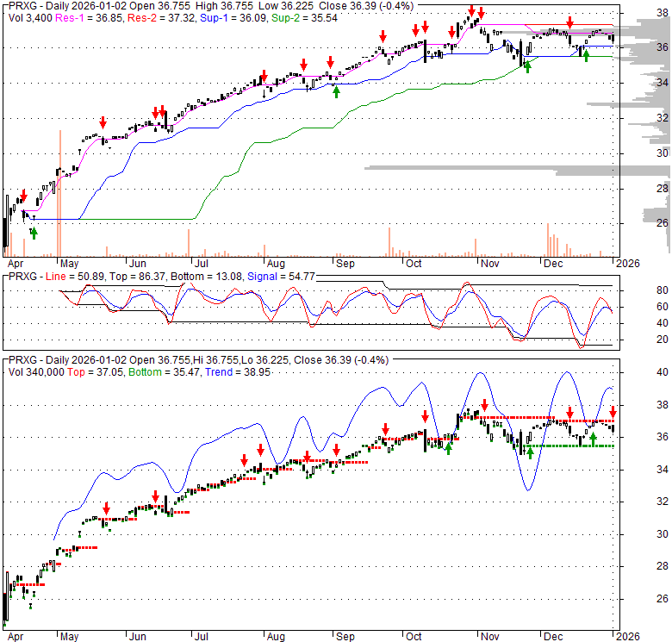Click the green buy arrow in April on top chart
The width and height of the screenshot is (672, 642).
[34, 233]
